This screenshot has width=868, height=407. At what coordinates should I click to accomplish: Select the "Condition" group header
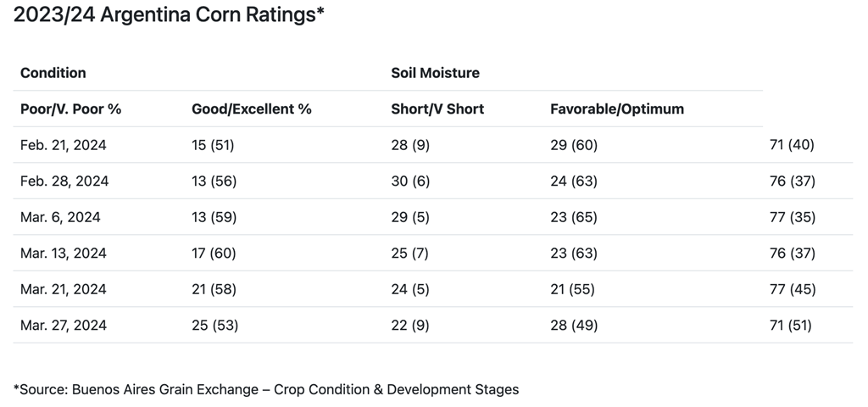(53, 73)
